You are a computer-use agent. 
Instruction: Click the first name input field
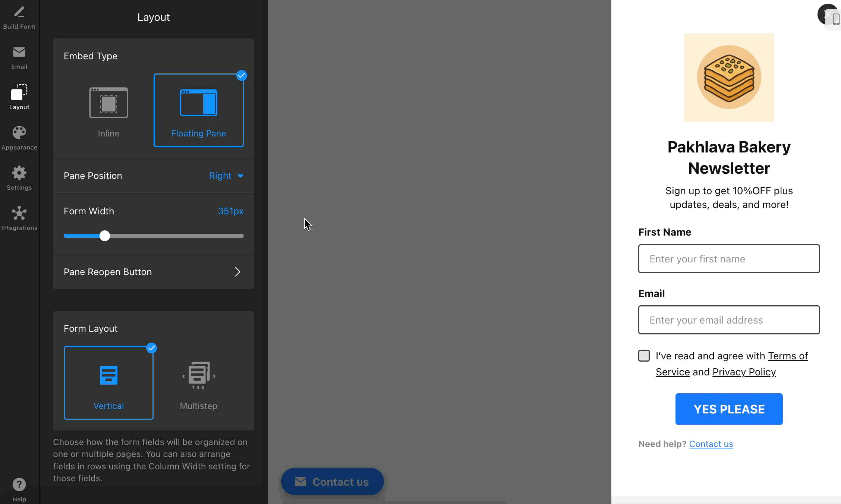[x=729, y=259]
